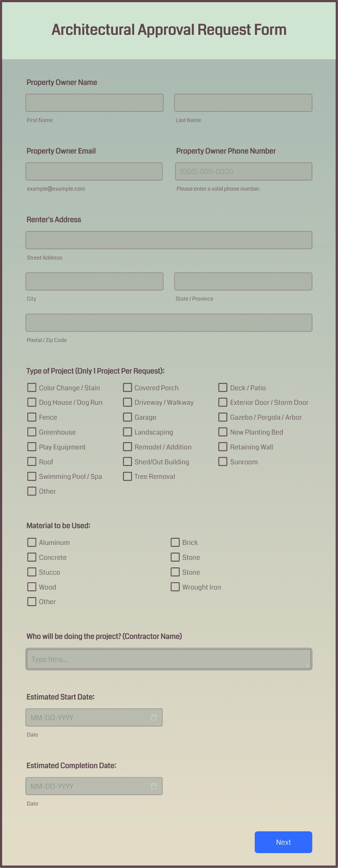Select Gazebo / Pergola / Arbor option
This screenshot has height=868, width=338.
[x=223, y=417]
